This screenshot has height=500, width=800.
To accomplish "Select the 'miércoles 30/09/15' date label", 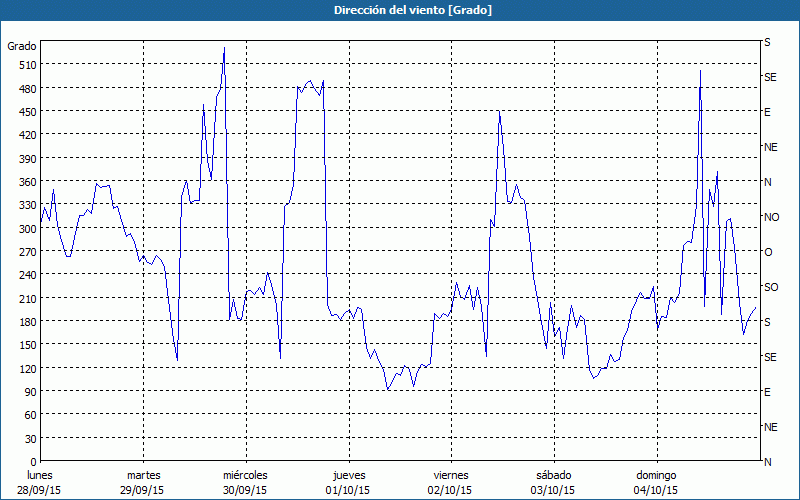I will click(245, 482).
